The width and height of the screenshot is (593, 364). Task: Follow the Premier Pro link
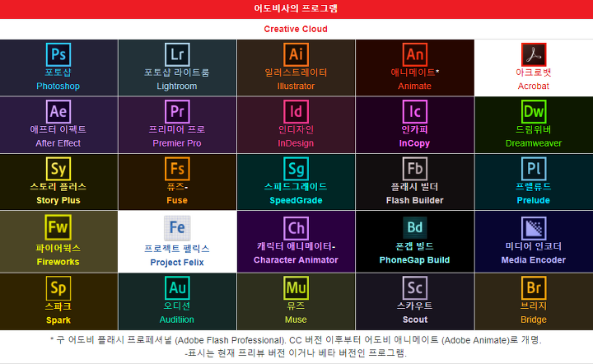tap(177, 143)
